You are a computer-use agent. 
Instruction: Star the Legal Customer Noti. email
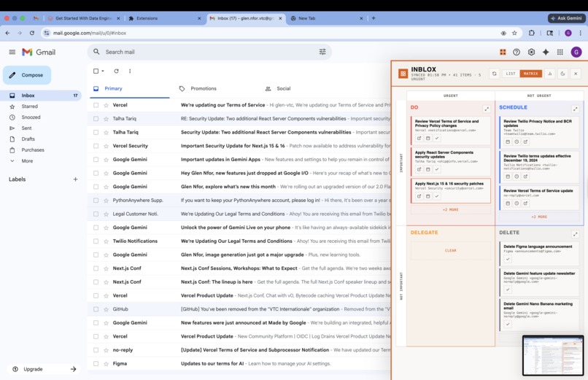106,214
